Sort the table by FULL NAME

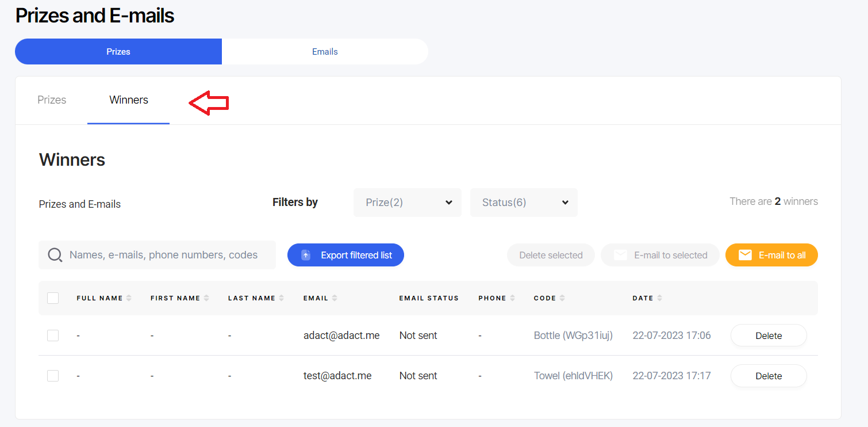[129, 298]
